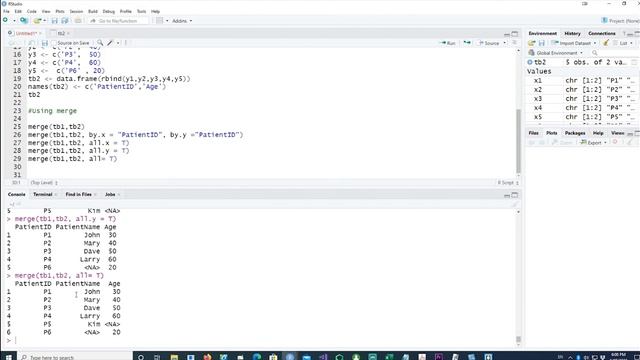The height and width of the screenshot is (360, 640).
Task: Switch to the Jobs tab
Action: point(110,194)
